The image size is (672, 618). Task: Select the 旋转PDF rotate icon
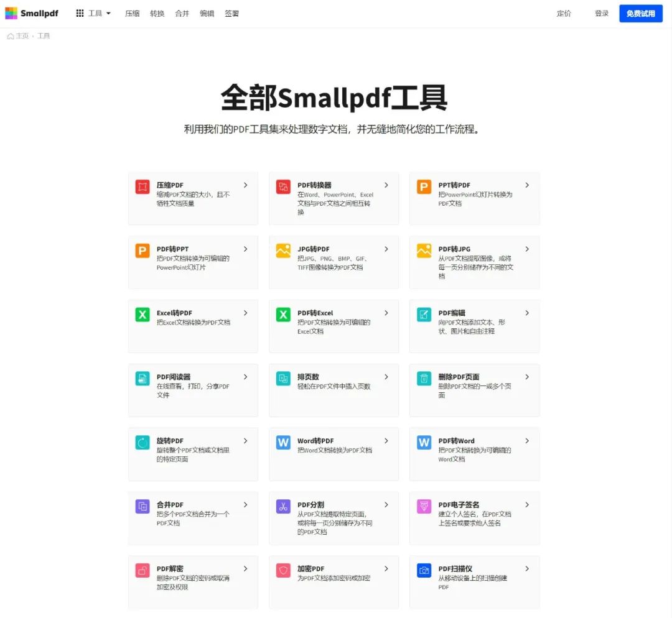142,441
